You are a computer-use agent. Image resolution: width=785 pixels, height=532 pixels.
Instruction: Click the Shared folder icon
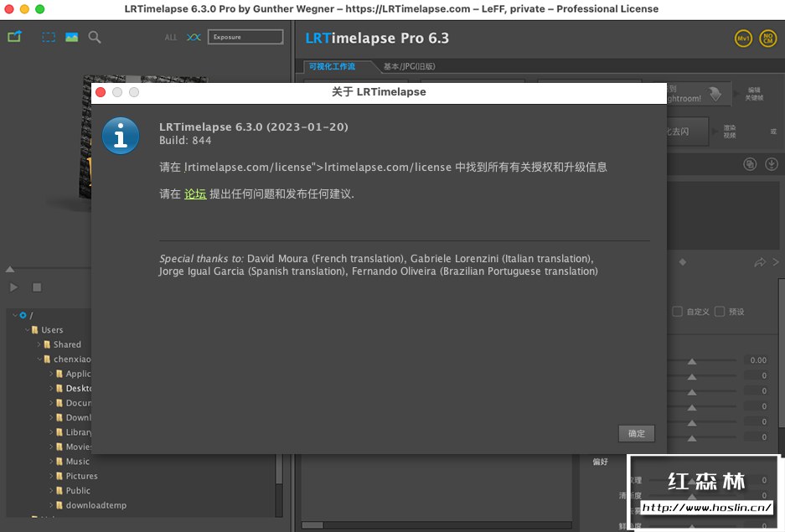(x=47, y=344)
